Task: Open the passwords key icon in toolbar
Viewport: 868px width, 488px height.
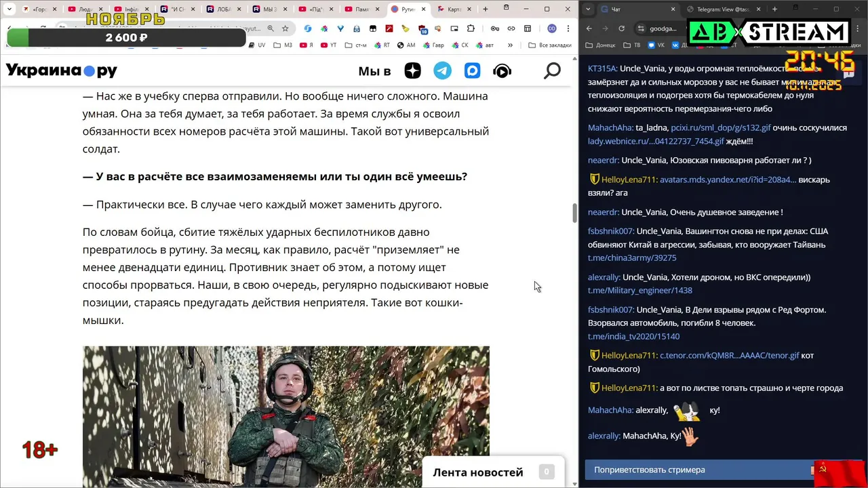Action: pyautogui.click(x=495, y=28)
